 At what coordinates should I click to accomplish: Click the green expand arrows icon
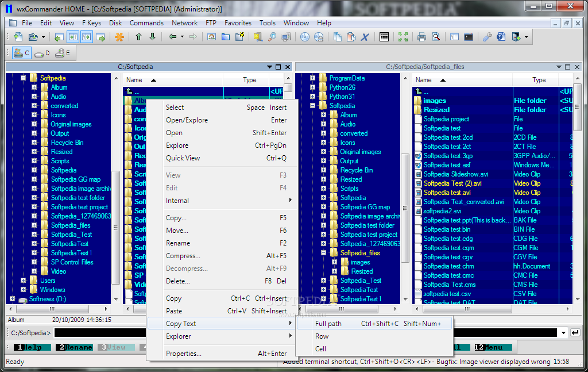pyautogui.click(x=403, y=37)
